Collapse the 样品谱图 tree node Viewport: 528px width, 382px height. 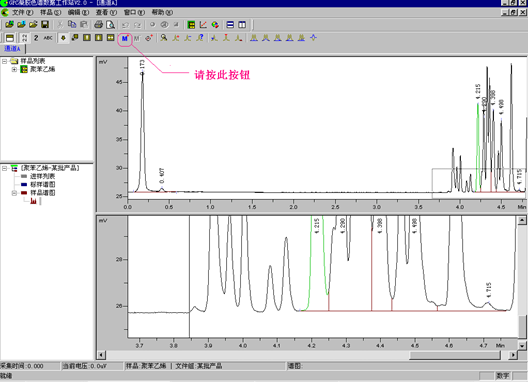point(14,193)
